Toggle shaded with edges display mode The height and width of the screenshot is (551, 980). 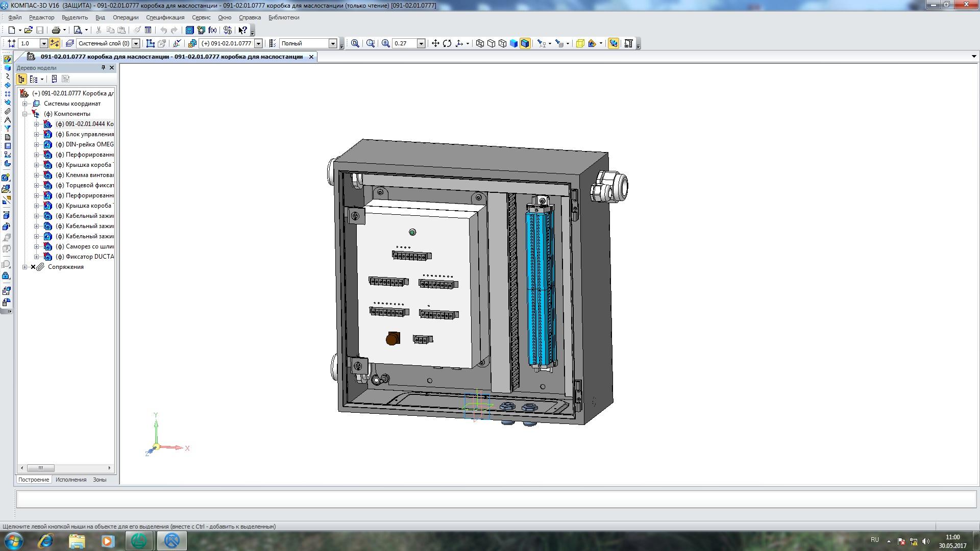pos(525,43)
